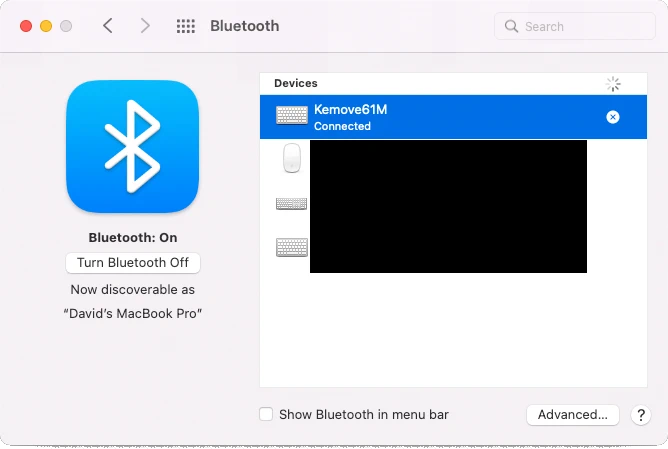668x449 pixels.
Task: Select the last keyboard device in list
Action: [x=291, y=247]
